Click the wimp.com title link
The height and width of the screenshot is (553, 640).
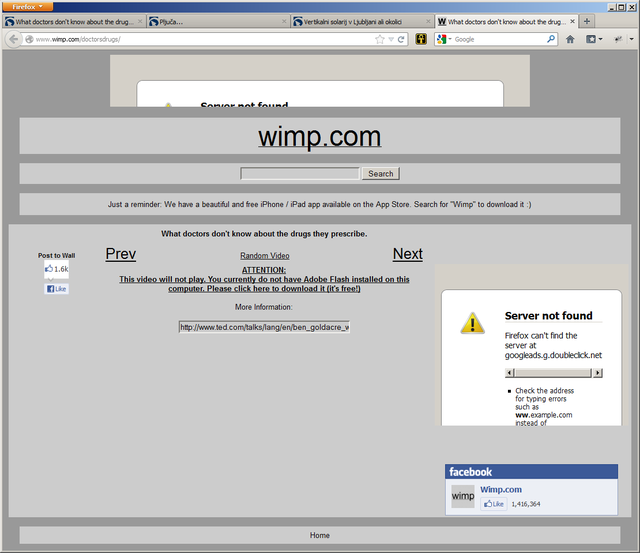(320, 136)
